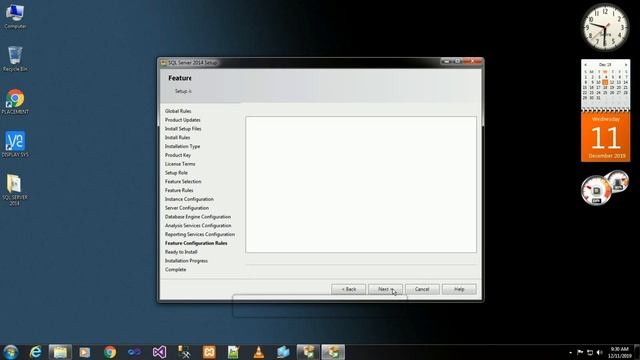Click the analog clock gadget
Image resolution: width=640 pixels, height=360 pixels.
pyautogui.click(x=605, y=27)
